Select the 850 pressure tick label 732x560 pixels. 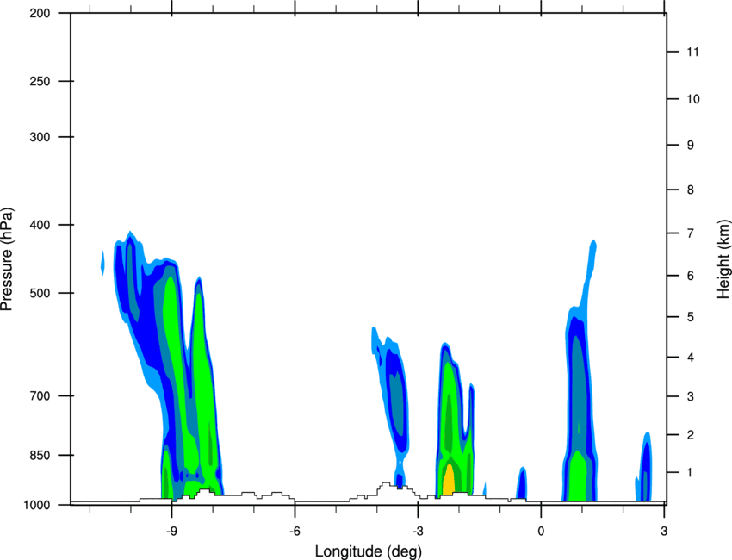pyautogui.click(x=40, y=455)
